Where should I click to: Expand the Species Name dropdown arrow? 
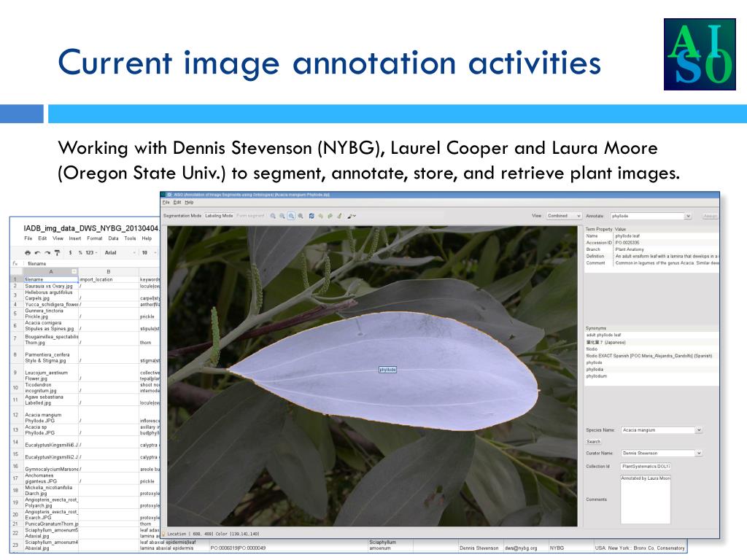699,430
